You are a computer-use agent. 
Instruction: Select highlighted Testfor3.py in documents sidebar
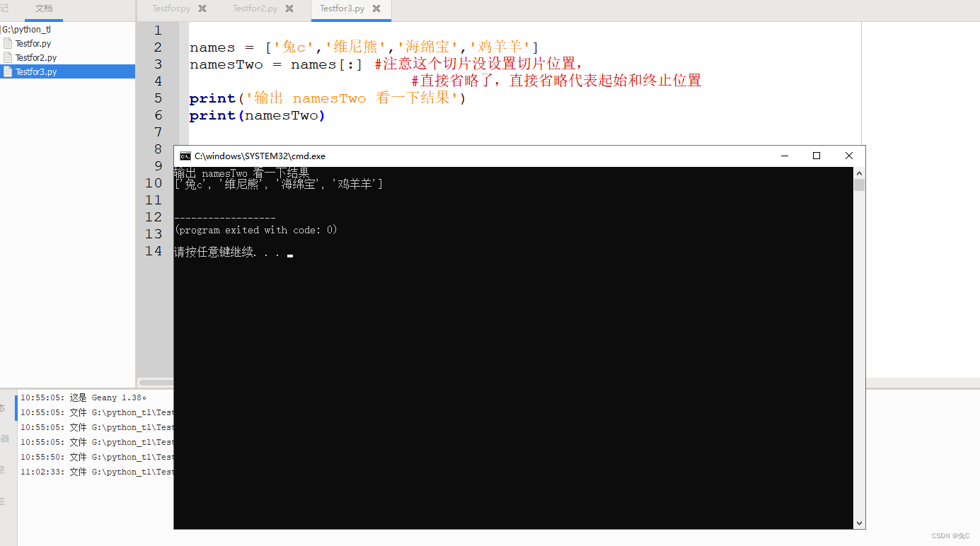pyautogui.click(x=67, y=71)
